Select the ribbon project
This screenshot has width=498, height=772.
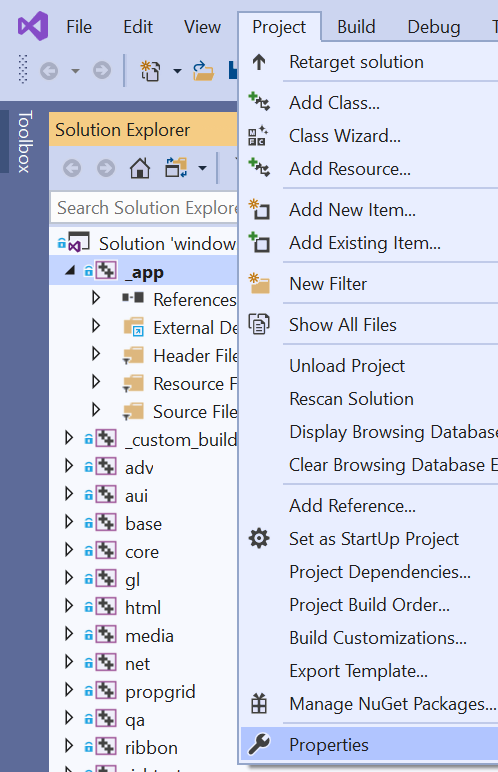[151, 748]
